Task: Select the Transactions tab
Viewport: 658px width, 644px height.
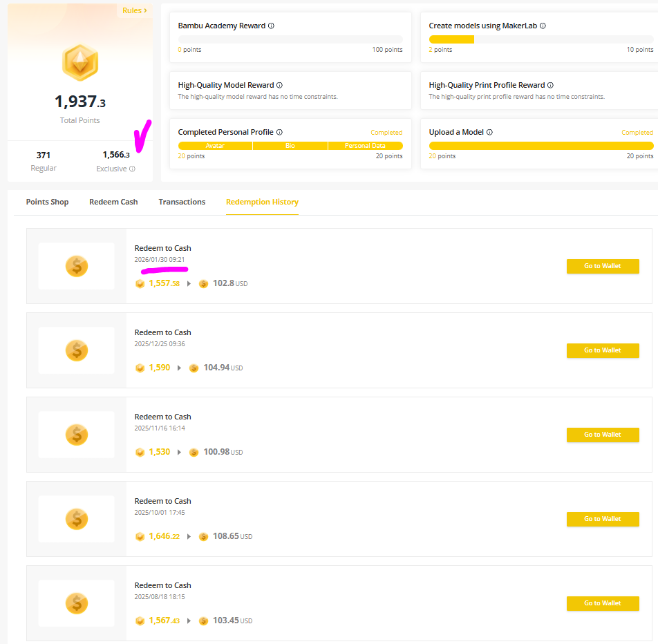Action: point(182,202)
